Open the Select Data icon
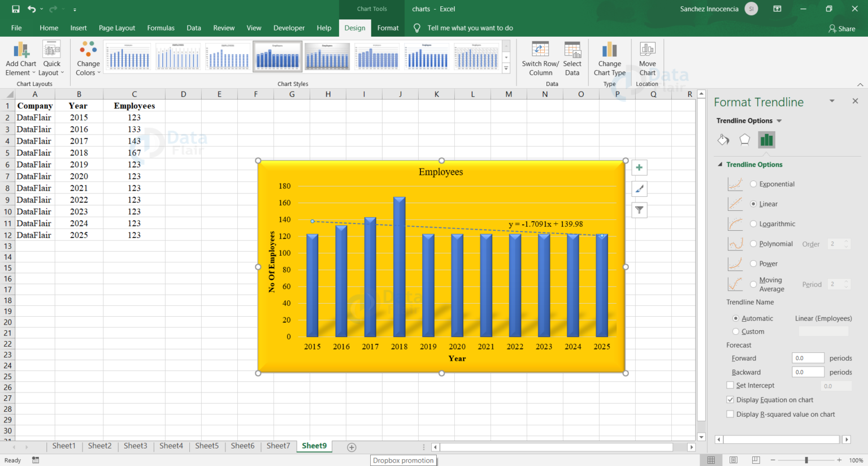Viewport: 868px width, 466px height. click(x=572, y=50)
